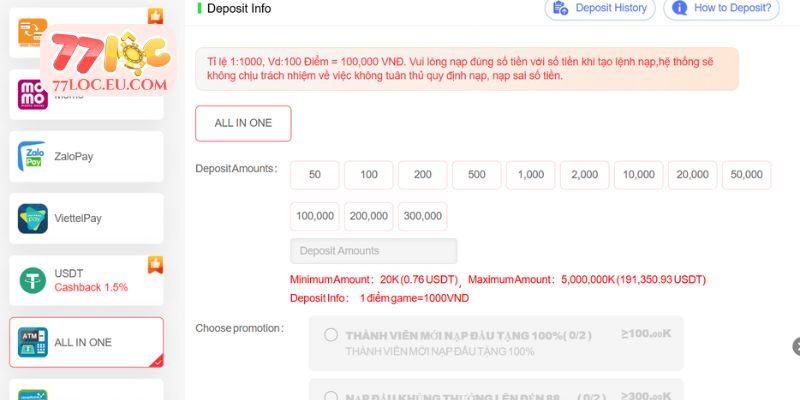Viewport: 800px width, 400px height.
Task: Select the new member 100% bonus promotion radio
Action: [331, 335]
